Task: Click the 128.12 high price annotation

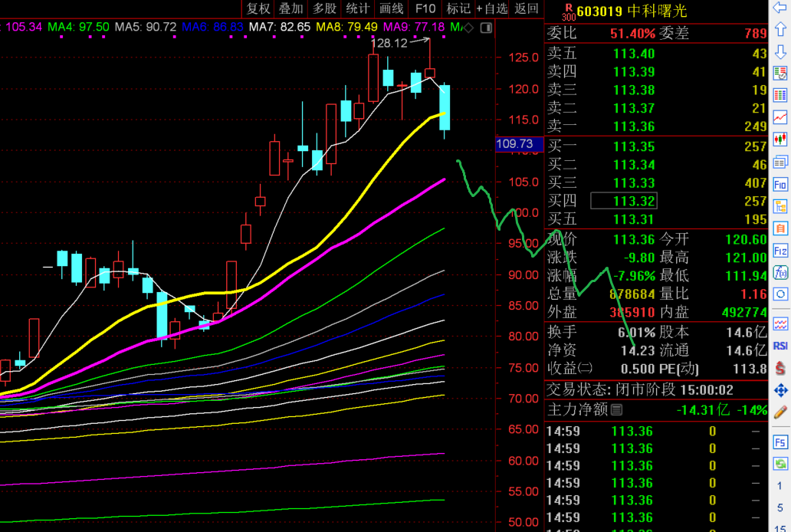Action: click(389, 44)
